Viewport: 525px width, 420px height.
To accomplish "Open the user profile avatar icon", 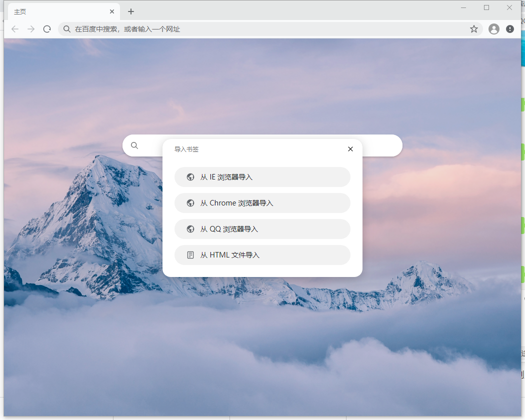I will click(494, 29).
